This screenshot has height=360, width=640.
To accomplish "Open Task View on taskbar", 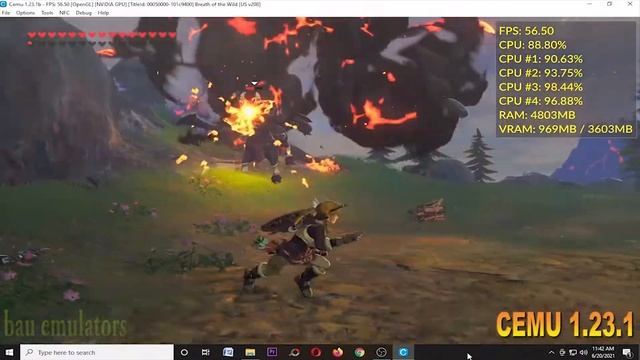I will click(x=206, y=352).
